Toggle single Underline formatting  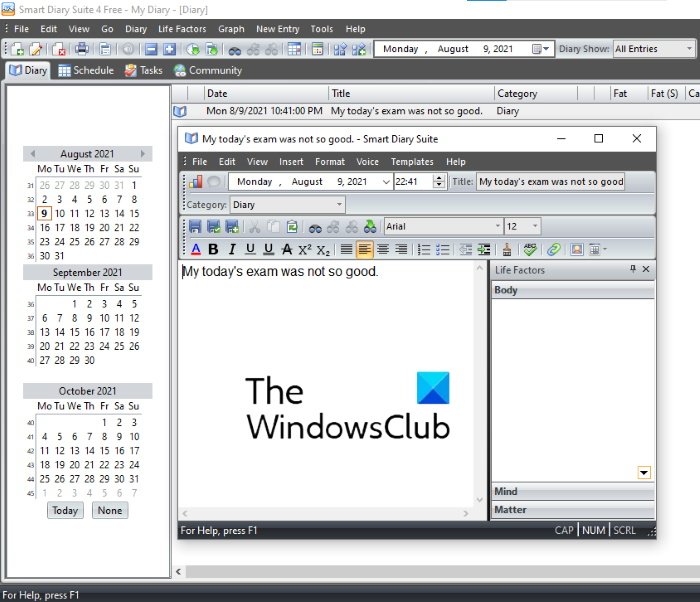(x=250, y=249)
